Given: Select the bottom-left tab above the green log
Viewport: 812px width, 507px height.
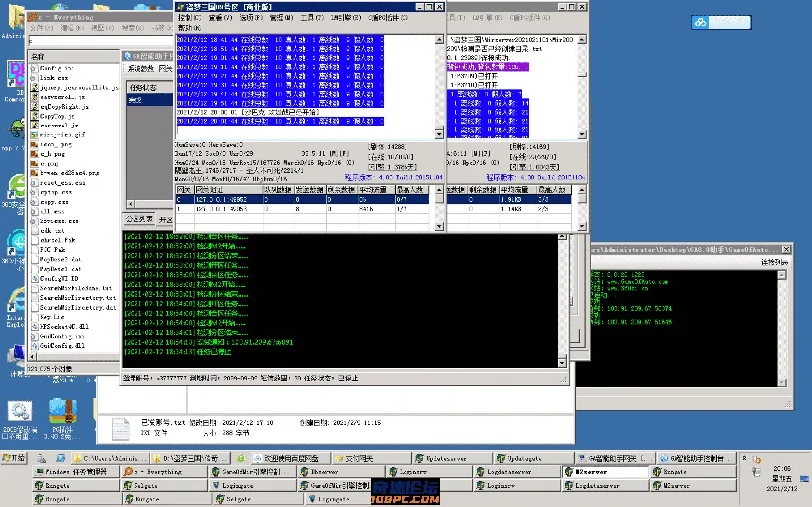Looking at the screenshot, I should [138, 219].
